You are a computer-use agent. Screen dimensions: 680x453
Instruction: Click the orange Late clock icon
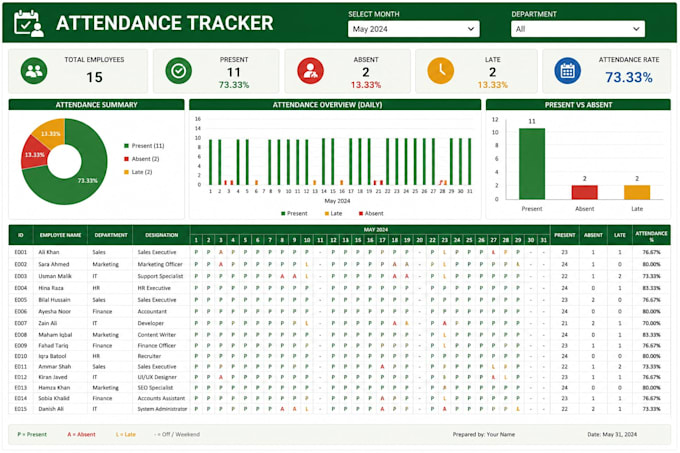point(441,71)
